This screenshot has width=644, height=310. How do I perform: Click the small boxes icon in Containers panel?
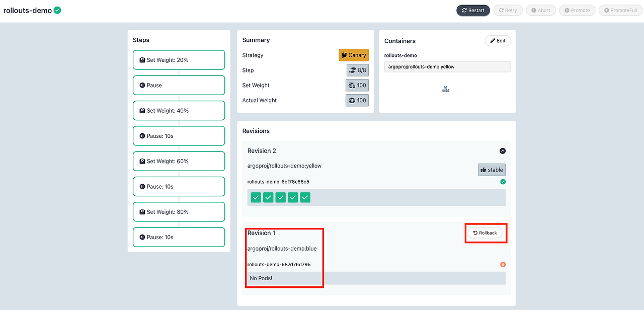point(446,90)
